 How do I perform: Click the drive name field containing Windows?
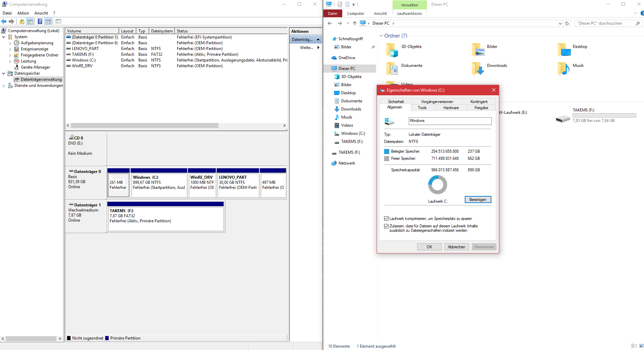(450, 121)
